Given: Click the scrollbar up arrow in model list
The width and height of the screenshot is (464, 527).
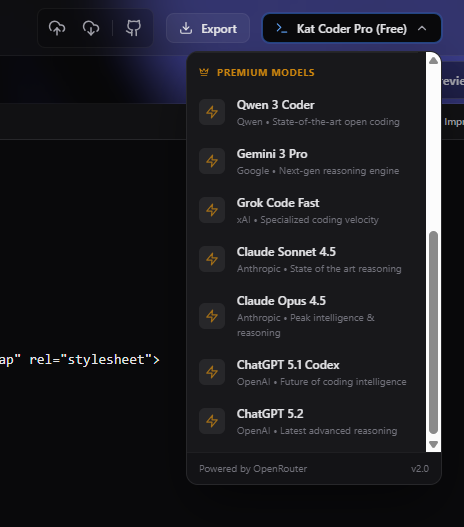Looking at the screenshot, I should coord(433,60).
